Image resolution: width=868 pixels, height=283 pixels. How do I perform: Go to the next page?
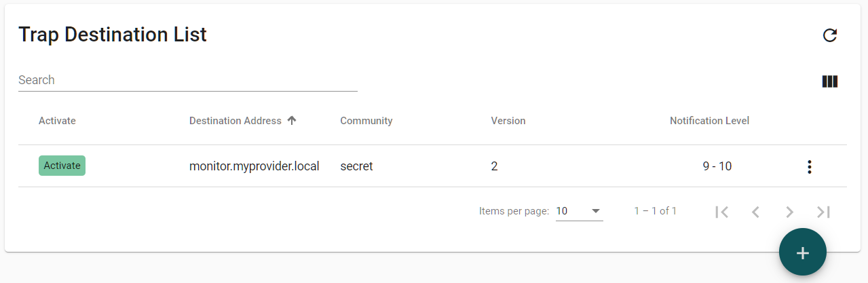click(x=789, y=212)
